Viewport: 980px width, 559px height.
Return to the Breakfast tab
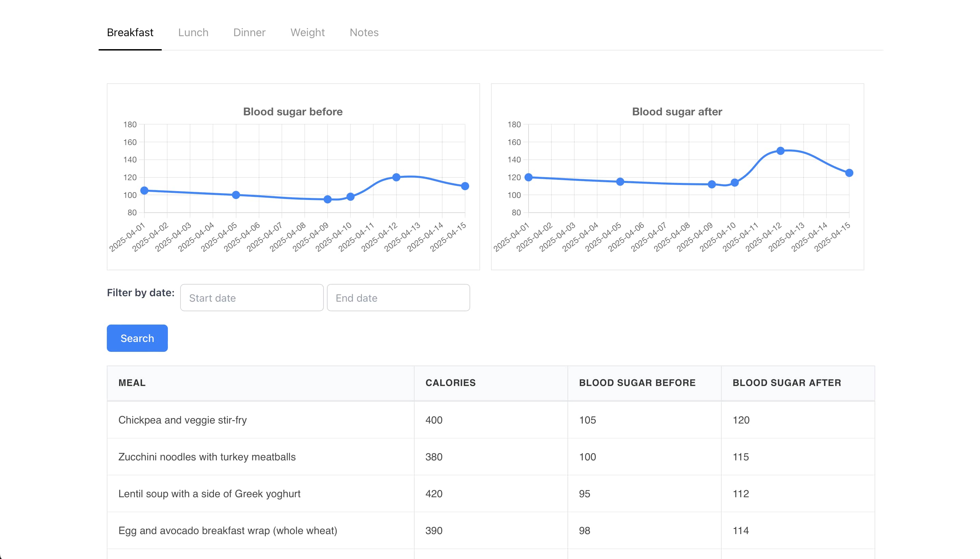[x=130, y=33]
